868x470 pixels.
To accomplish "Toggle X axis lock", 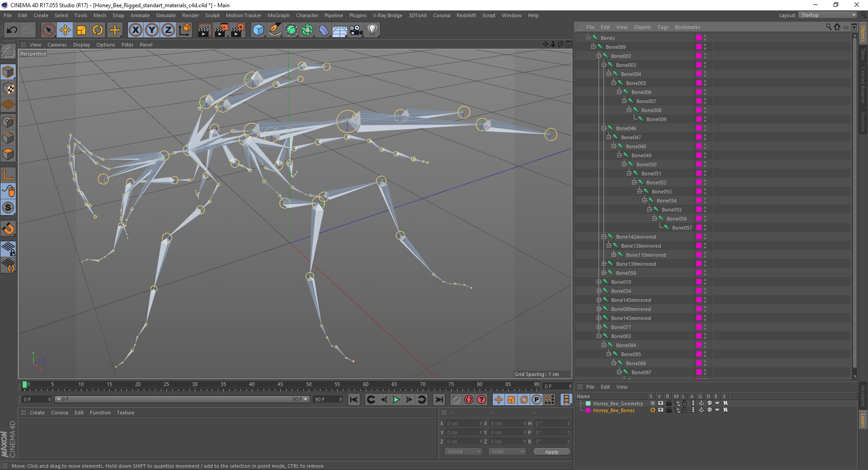I will coord(135,30).
